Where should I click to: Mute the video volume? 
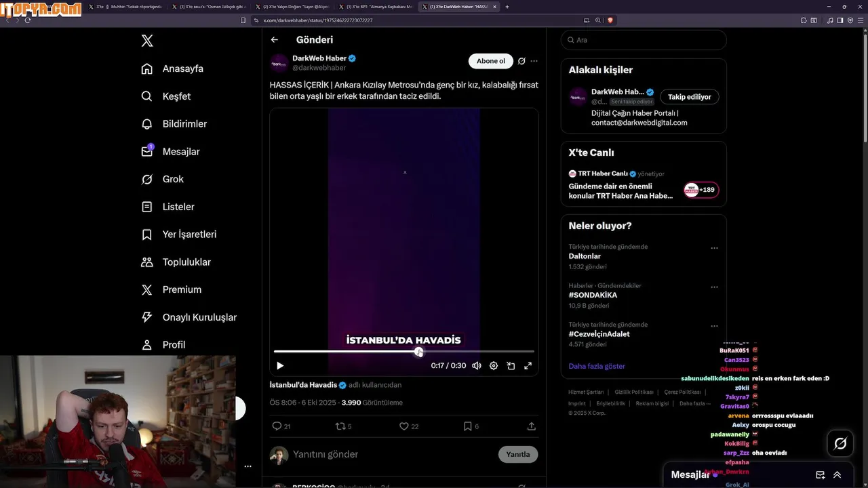[477, 365]
